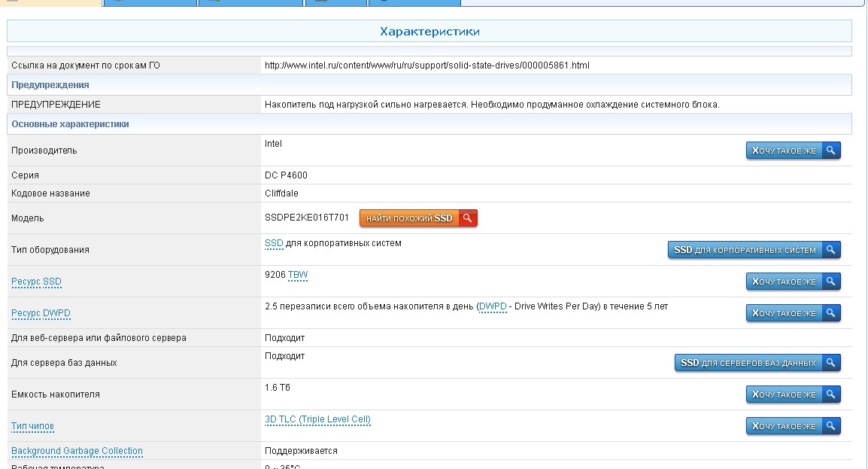
Task: Open '3D TLC (Triple Level Cell)' link
Action: pos(317,419)
